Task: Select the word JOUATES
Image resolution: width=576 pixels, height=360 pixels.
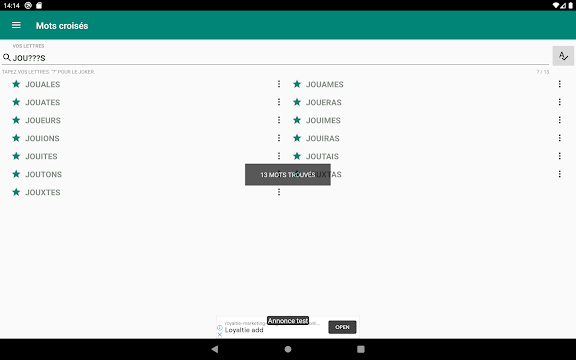Action: click(x=43, y=102)
